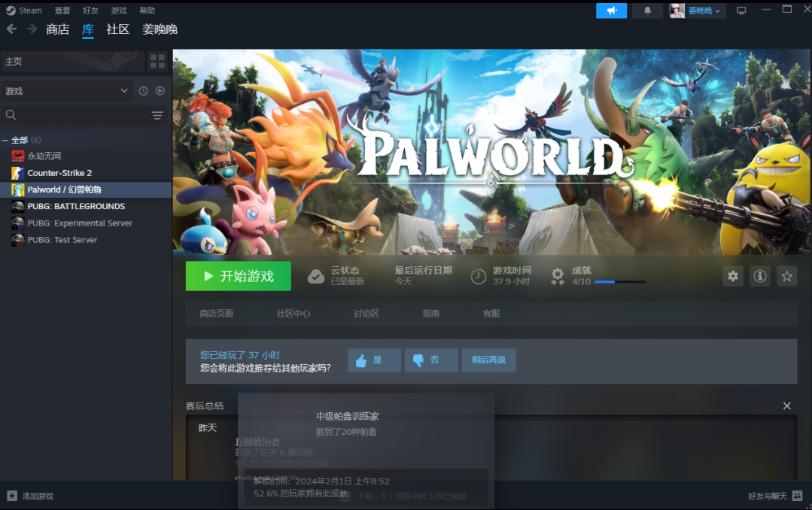Toggle Palworld favorite star
This screenshot has height=510, width=812.
(787, 276)
